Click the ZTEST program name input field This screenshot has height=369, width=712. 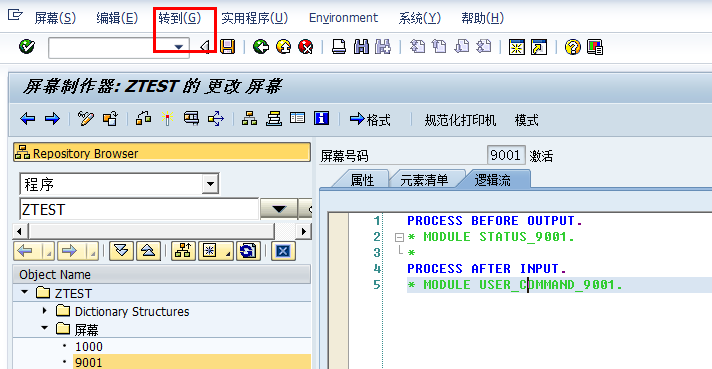pyautogui.click(x=139, y=209)
